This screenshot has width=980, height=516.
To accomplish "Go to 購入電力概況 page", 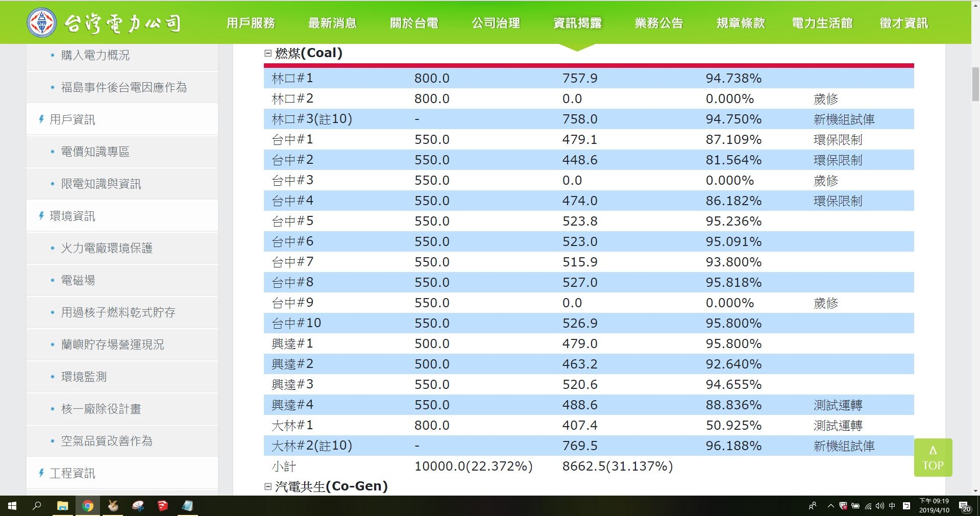I will pos(95,55).
